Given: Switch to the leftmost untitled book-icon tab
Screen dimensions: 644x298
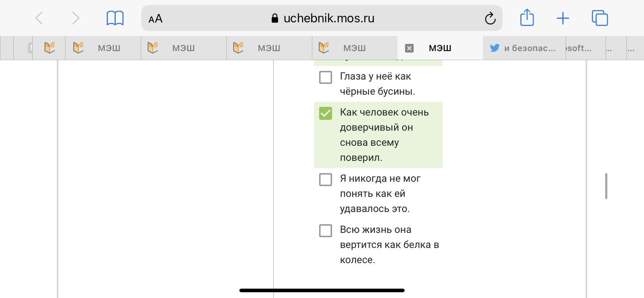Looking at the screenshot, I should 49,48.
